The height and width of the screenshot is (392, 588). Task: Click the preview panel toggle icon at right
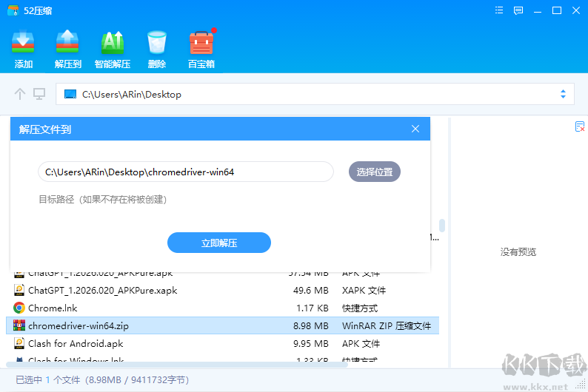580,126
